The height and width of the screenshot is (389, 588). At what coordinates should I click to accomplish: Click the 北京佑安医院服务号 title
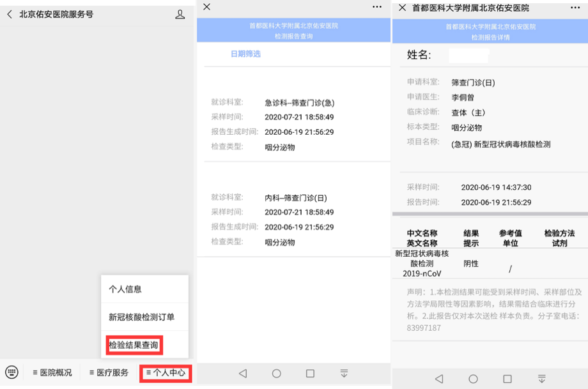(56, 15)
